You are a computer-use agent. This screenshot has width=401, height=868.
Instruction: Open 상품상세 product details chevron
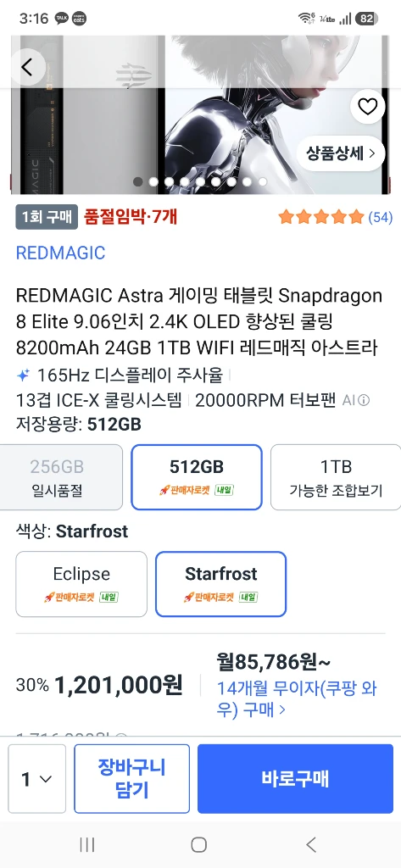tap(341, 153)
